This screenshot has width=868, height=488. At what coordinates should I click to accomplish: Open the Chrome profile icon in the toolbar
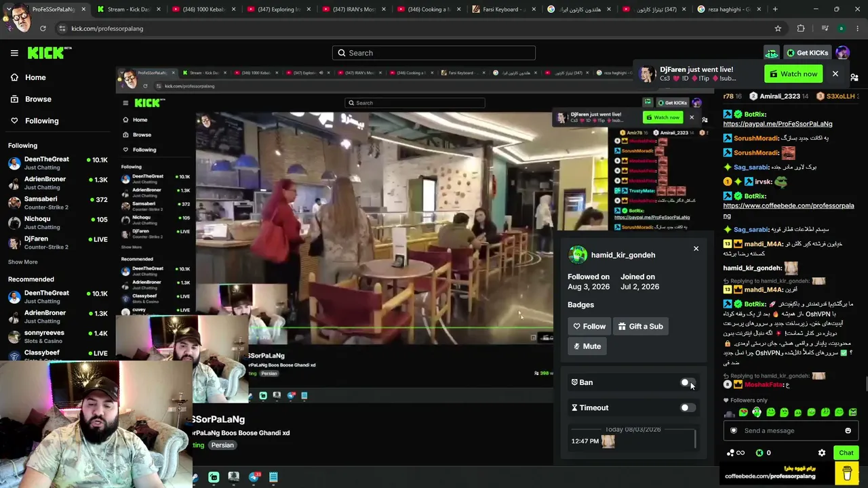pyautogui.click(x=842, y=28)
